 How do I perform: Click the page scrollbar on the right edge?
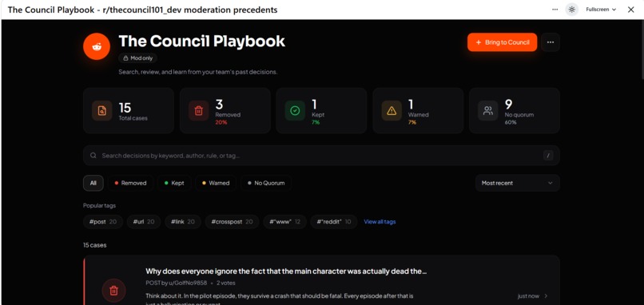642,50
